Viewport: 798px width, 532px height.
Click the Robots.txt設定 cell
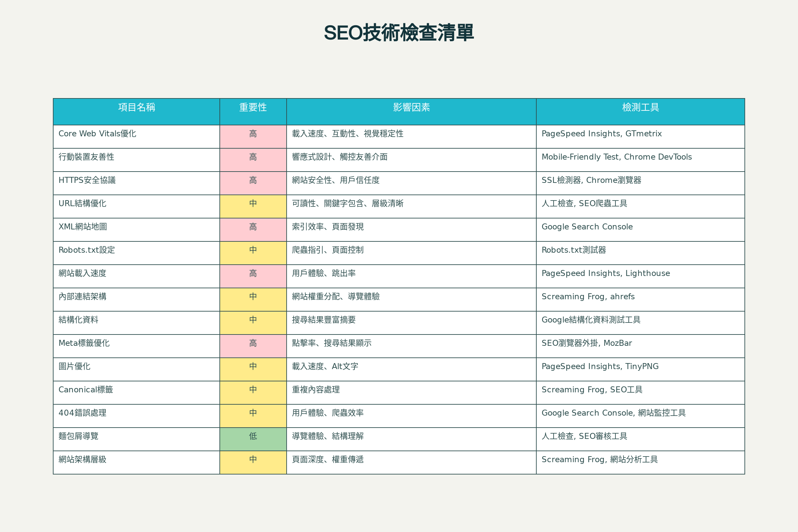[136, 253]
